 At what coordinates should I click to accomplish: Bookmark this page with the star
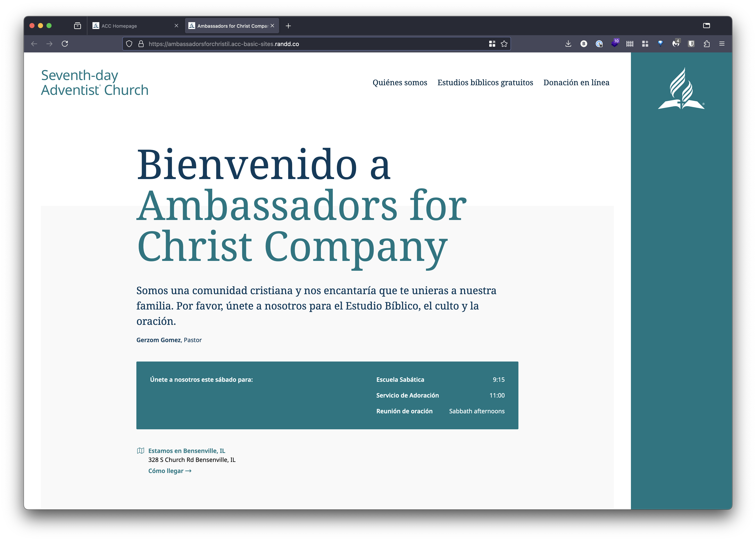click(x=504, y=44)
